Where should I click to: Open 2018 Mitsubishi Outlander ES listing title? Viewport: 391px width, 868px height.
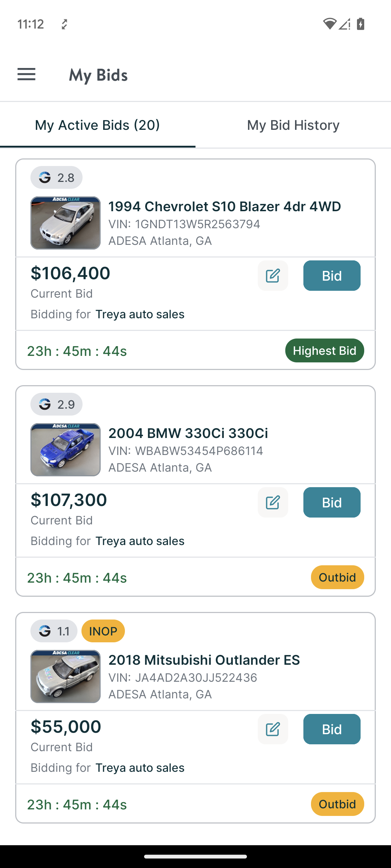point(204,660)
